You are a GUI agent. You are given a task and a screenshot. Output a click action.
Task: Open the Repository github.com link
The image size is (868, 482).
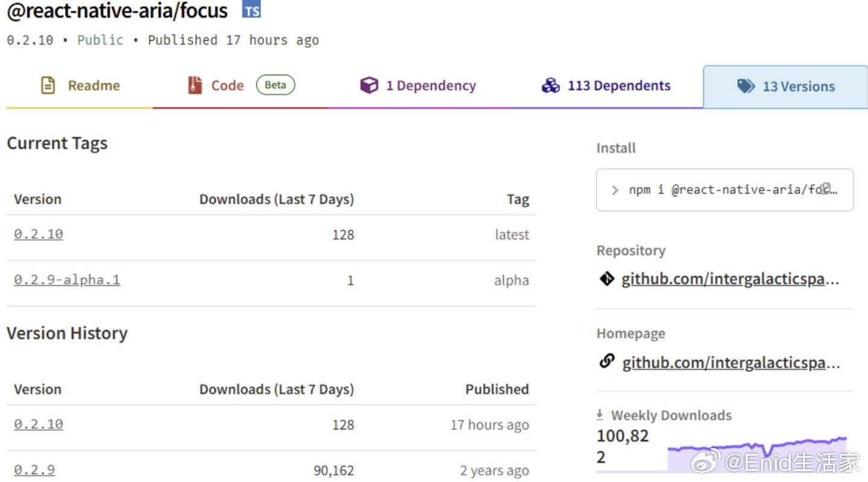tap(731, 279)
